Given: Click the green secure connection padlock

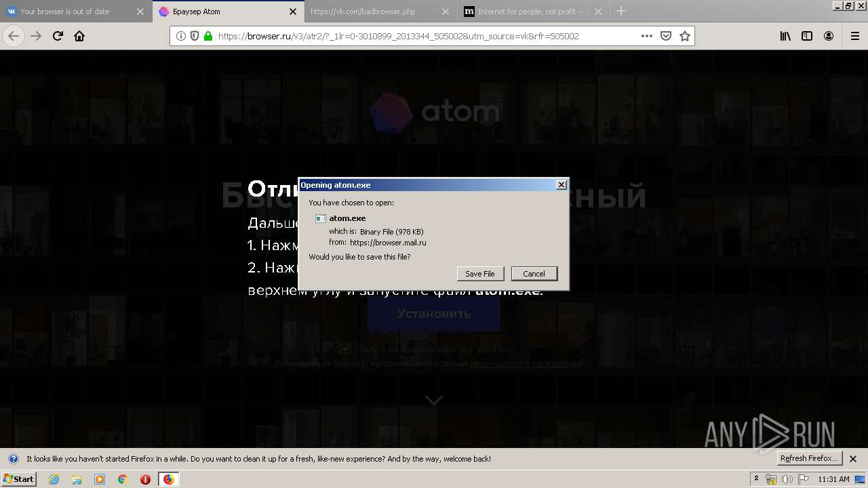Looking at the screenshot, I should (x=208, y=36).
